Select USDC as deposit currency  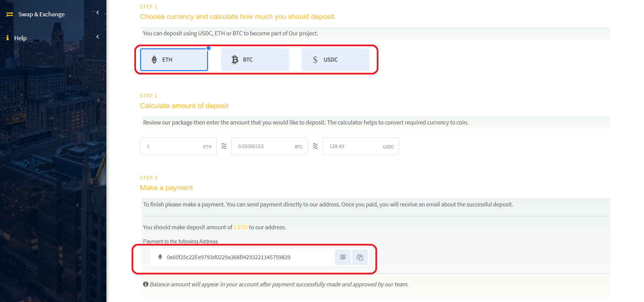[x=335, y=60]
